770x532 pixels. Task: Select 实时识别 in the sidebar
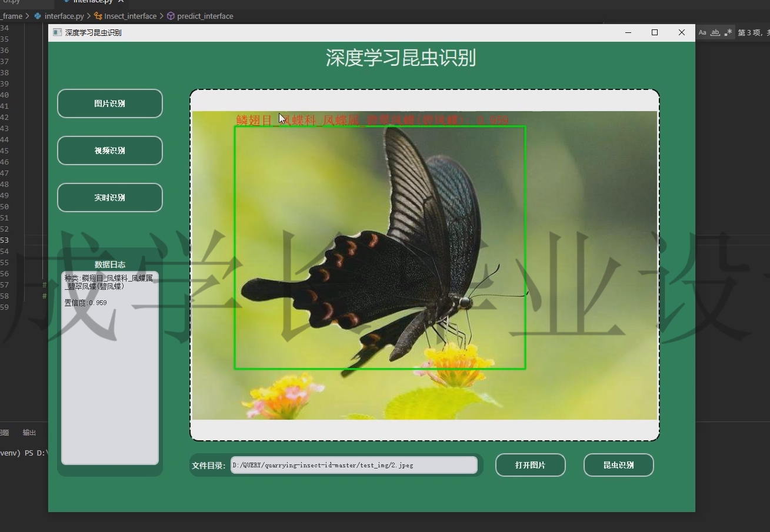(x=109, y=198)
